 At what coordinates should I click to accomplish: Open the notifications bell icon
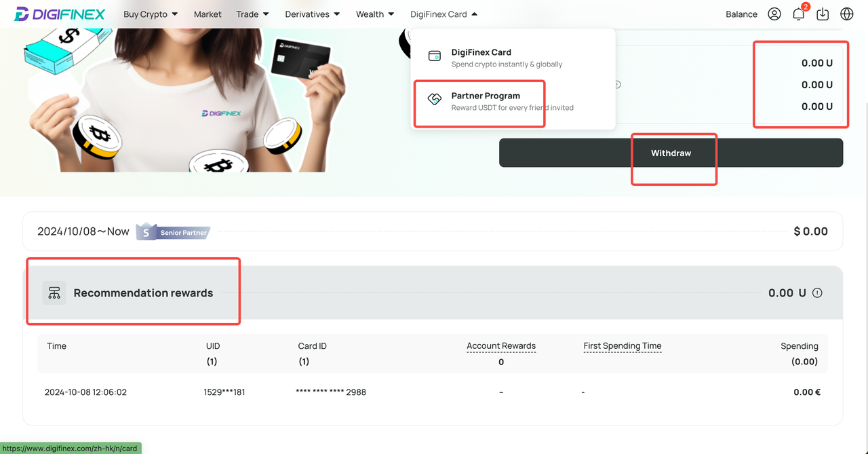point(799,14)
